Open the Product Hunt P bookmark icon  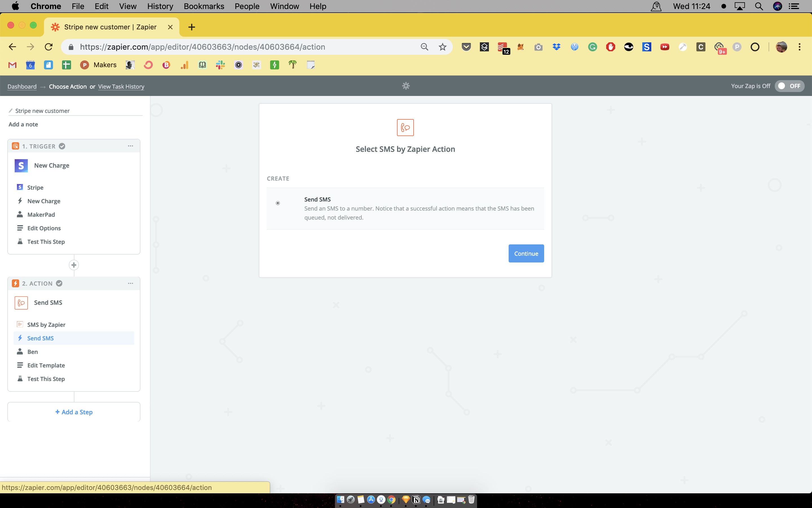[85, 65]
